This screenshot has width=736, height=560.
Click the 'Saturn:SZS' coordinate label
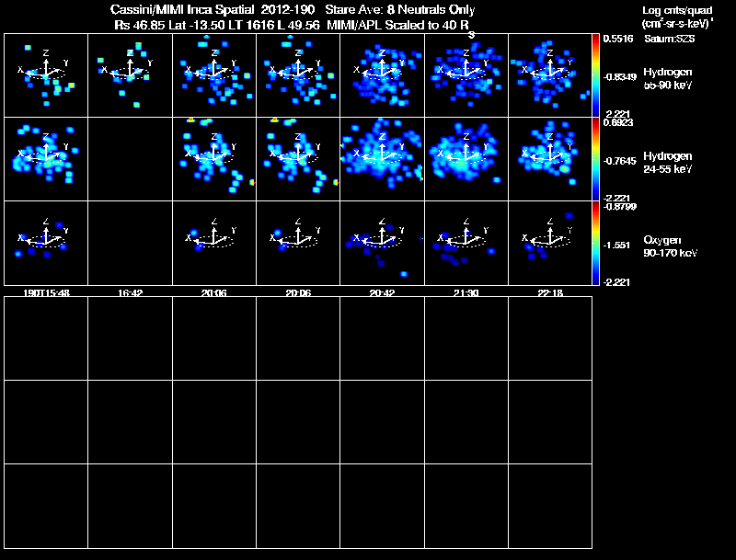point(670,39)
